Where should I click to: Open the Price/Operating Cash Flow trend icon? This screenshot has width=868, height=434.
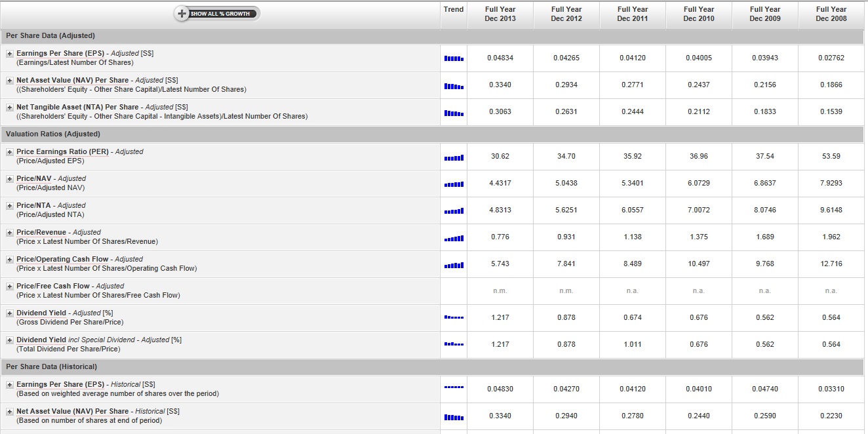[454, 264]
